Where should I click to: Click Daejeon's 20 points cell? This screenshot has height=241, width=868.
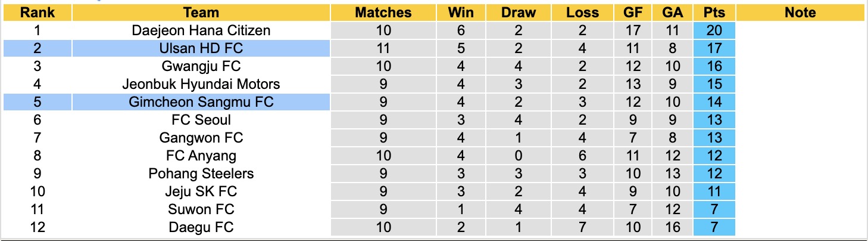click(x=713, y=30)
